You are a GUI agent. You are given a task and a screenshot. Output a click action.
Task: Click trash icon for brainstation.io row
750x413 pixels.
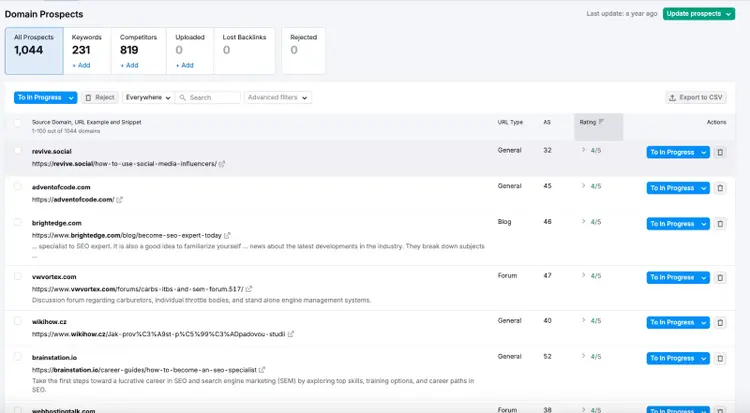pos(720,358)
